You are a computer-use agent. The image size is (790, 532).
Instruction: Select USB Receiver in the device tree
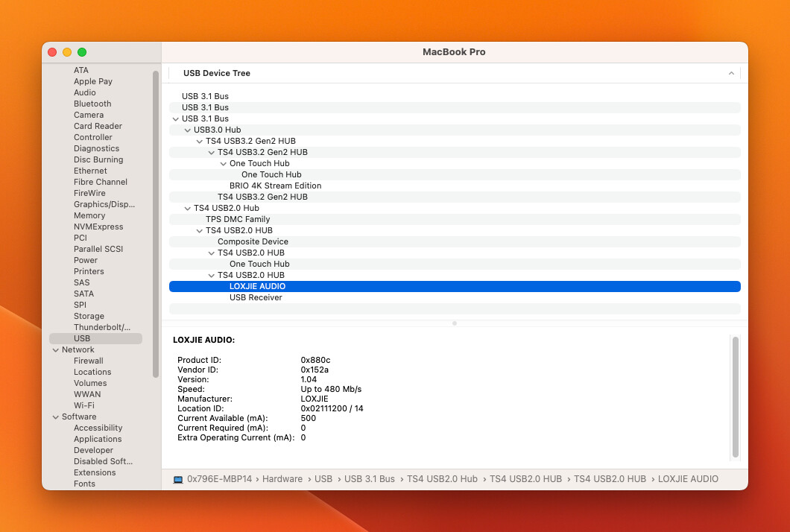point(256,297)
